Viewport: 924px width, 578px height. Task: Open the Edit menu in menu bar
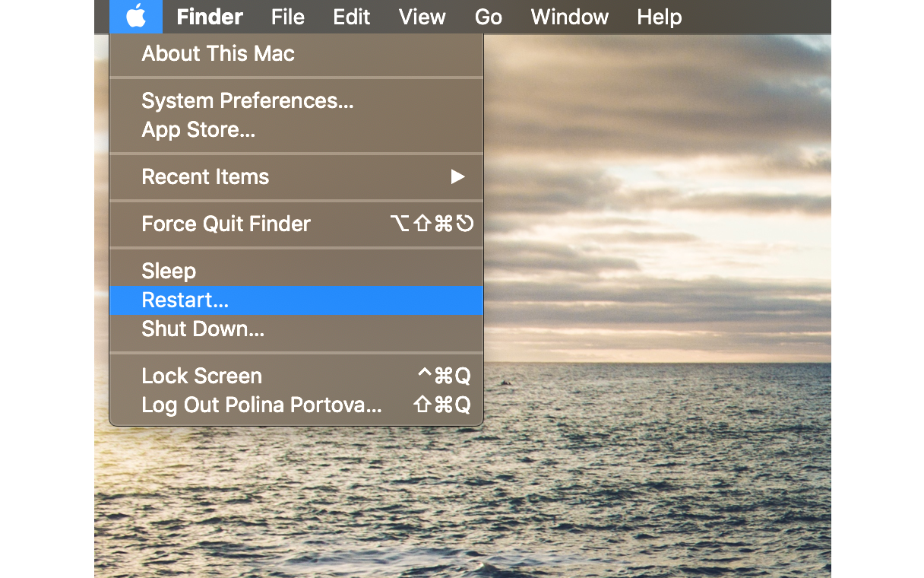click(x=352, y=17)
